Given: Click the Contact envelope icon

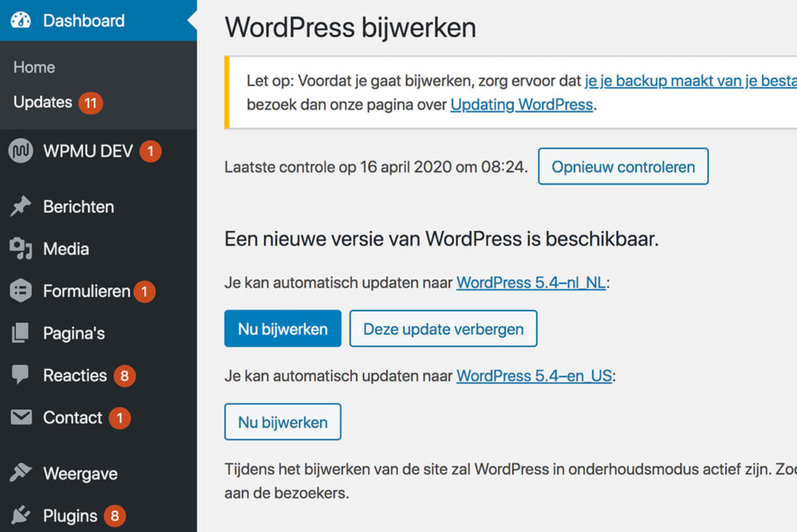Looking at the screenshot, I should tap(21, 417).
